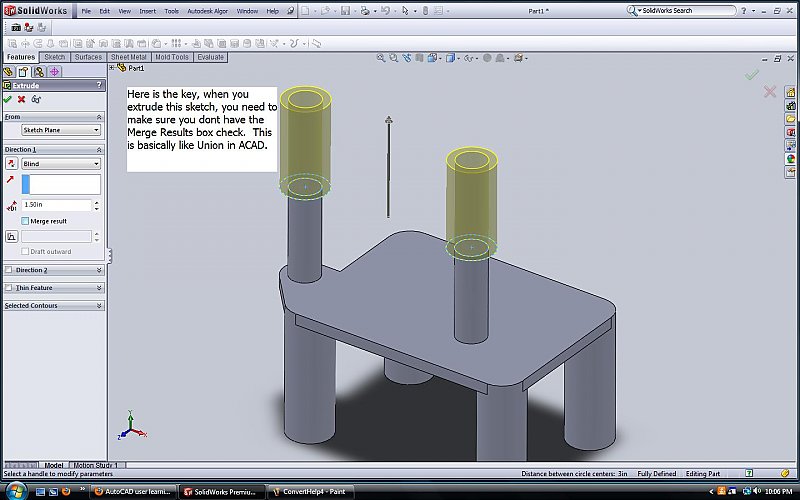The height and width of the screenshot is (500, 800).
Task: Open the Appearances tab in the task pane
Action: pos(791,158)
